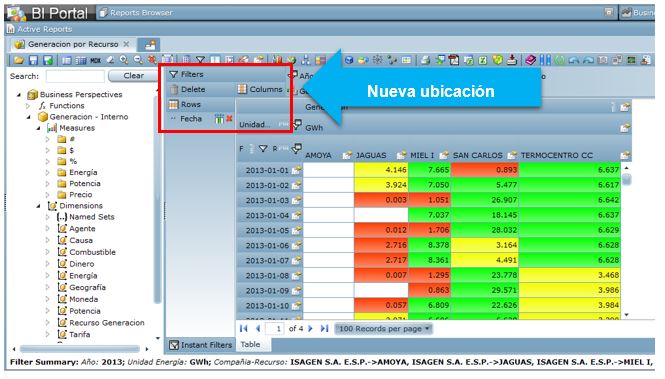
Task: Expand the Recurso Generacion dimension
Action: [48, 323]
